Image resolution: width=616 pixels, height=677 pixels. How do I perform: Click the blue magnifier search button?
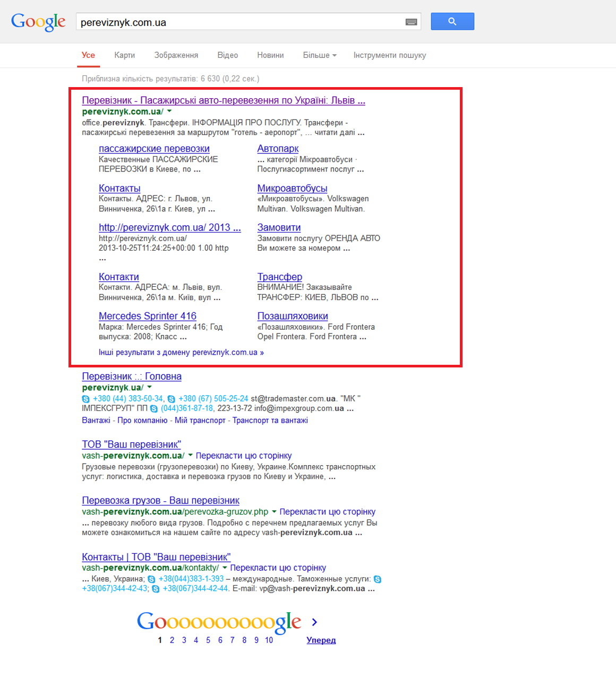point(452,21)
